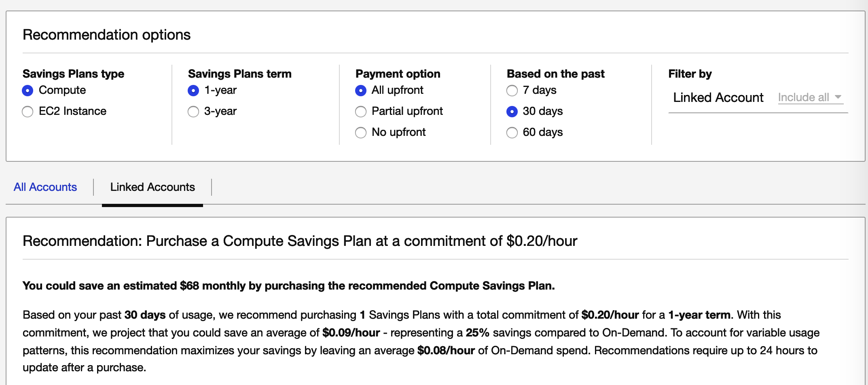Switch term to 3-year
This screenshot has height=385, width=868.
(193, 112)
